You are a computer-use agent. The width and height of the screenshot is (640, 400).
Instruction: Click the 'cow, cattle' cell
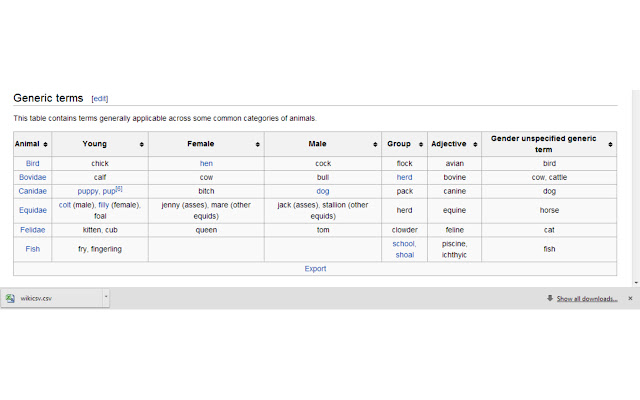click(x=549, y=177)
